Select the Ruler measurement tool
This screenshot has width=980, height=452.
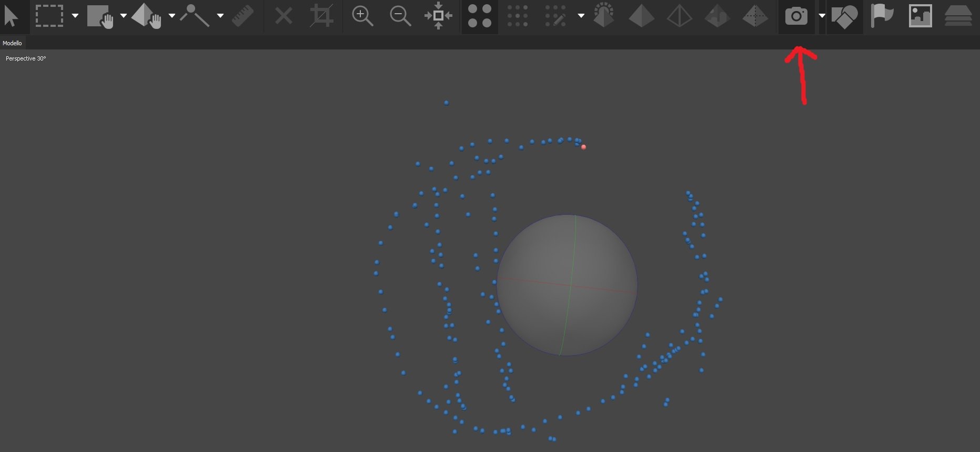tap(243, 16)
